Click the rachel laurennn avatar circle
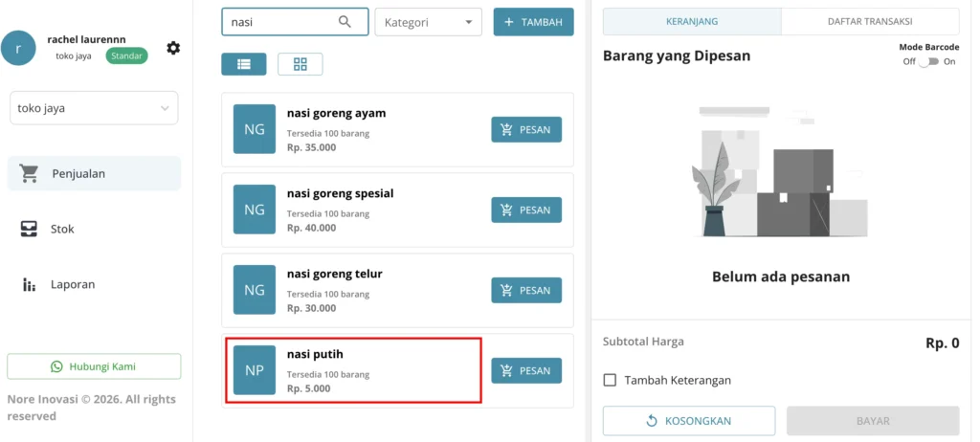980x442 pixels. tap(18, 48)
